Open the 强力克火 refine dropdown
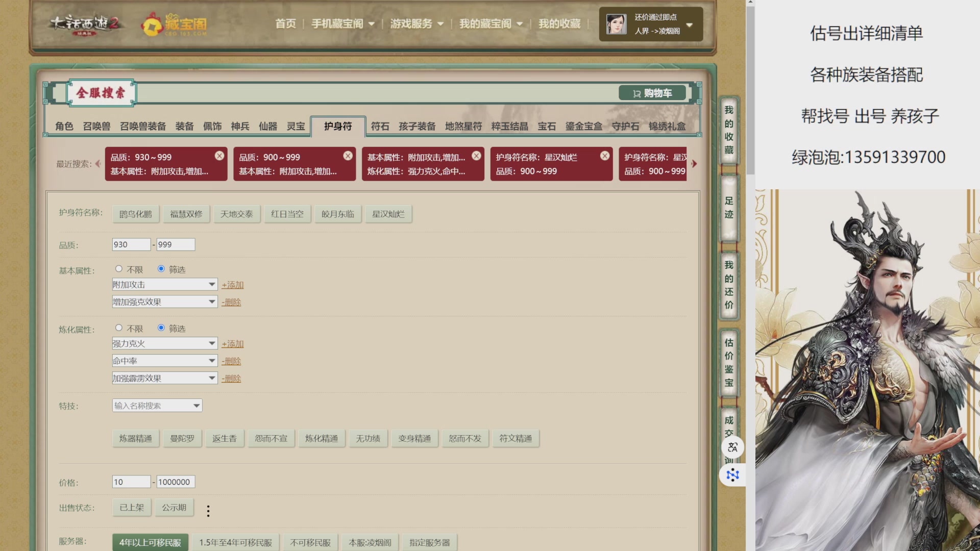980x551 pixels. pos(165,344)
